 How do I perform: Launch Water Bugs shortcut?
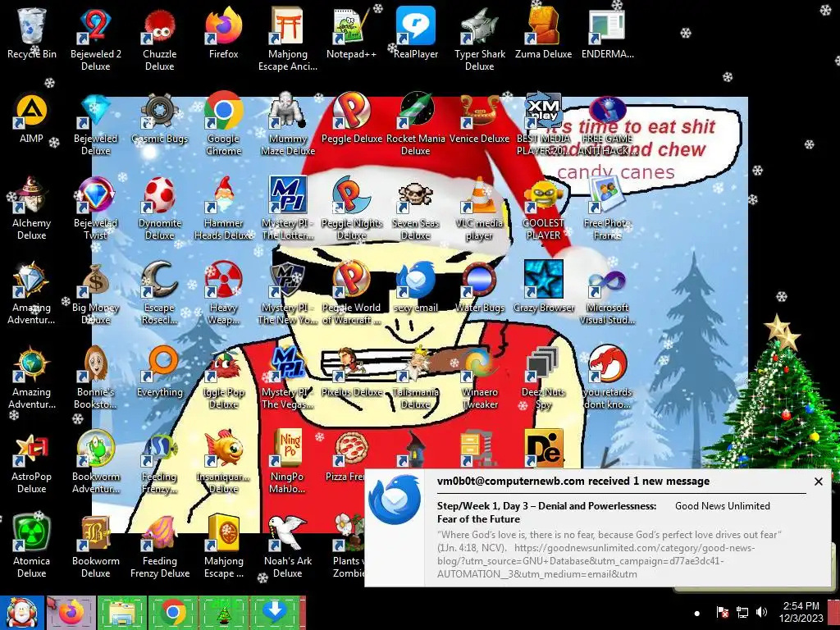pyautogui.click(x=479, y=286)
